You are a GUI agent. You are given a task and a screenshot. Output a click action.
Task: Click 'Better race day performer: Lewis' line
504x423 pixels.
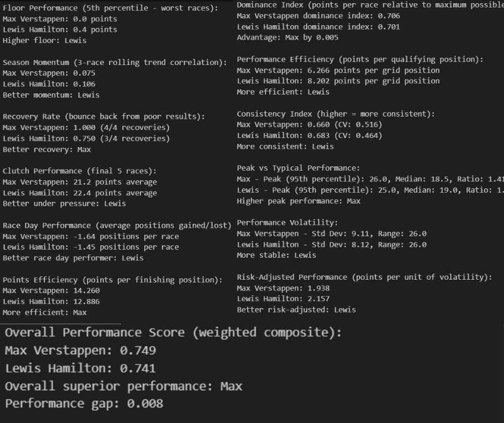(x=73, y=258)
